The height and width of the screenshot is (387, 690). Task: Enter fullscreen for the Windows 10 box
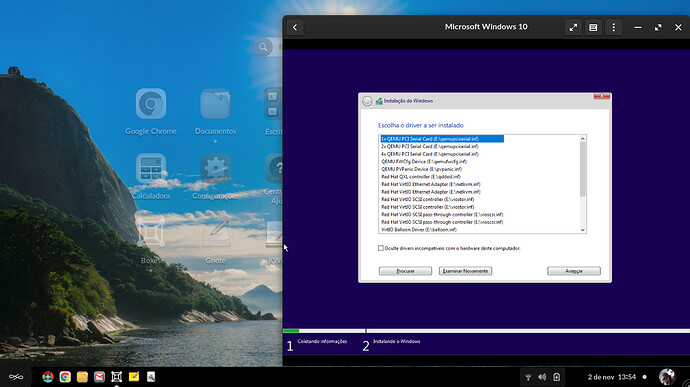pos(573,27)
